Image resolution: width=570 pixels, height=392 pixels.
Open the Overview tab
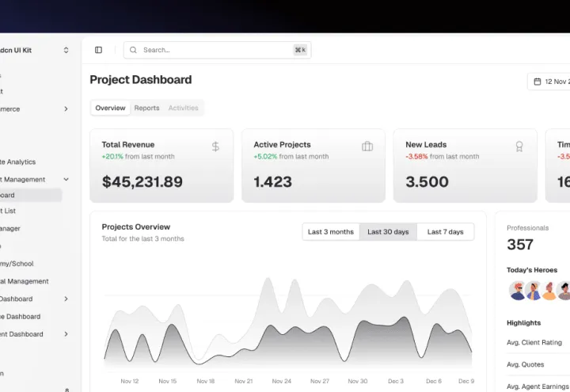110,108
